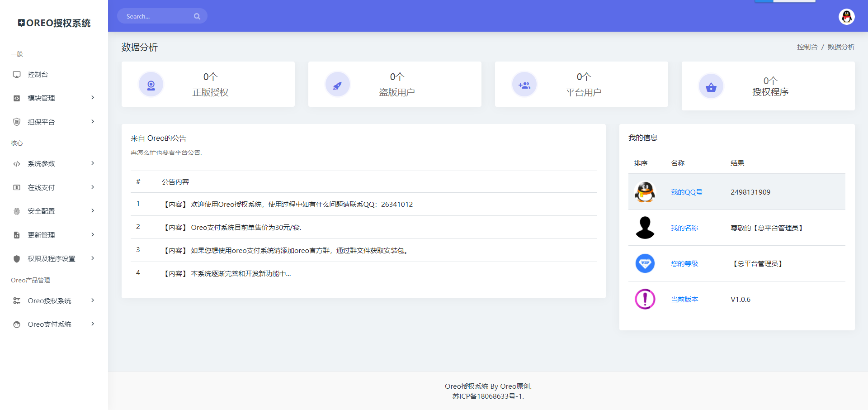The image size is (868, 410).
Task: Expand the sidebar Oreo授权系统 chevron
Action: point(93,300)
